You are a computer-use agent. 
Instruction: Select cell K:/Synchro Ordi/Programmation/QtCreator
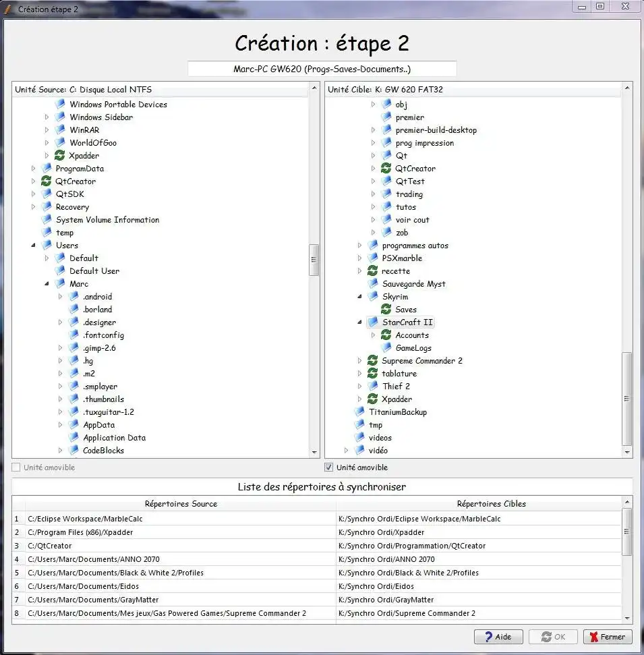(x=479, y=546)
